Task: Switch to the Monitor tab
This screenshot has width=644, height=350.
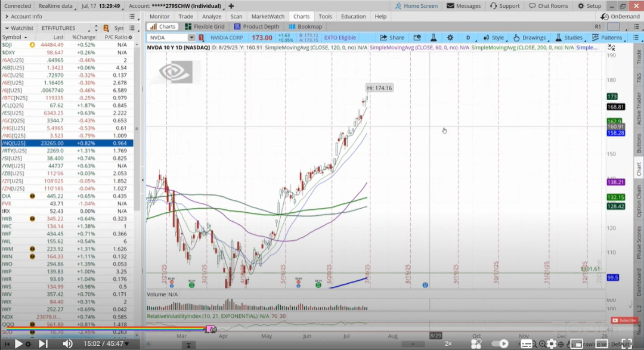Action: (x=159, y=17)
